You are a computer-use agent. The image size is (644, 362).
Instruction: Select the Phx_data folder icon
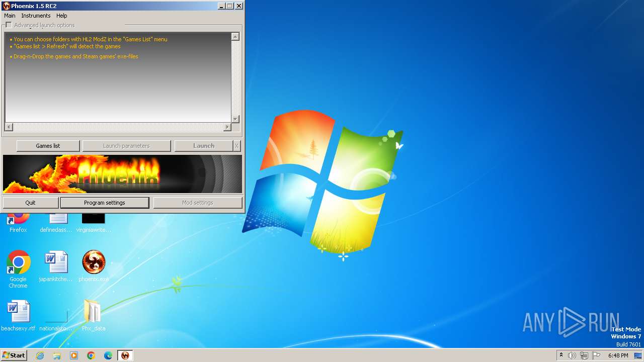pos(94,316)
